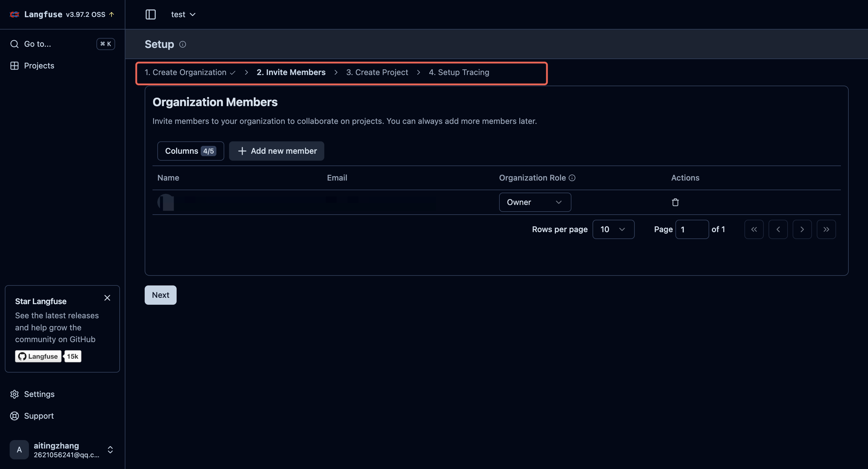Click the Setup info icon
Viewport: 868px width, 469px height.
tap(183, 45)
